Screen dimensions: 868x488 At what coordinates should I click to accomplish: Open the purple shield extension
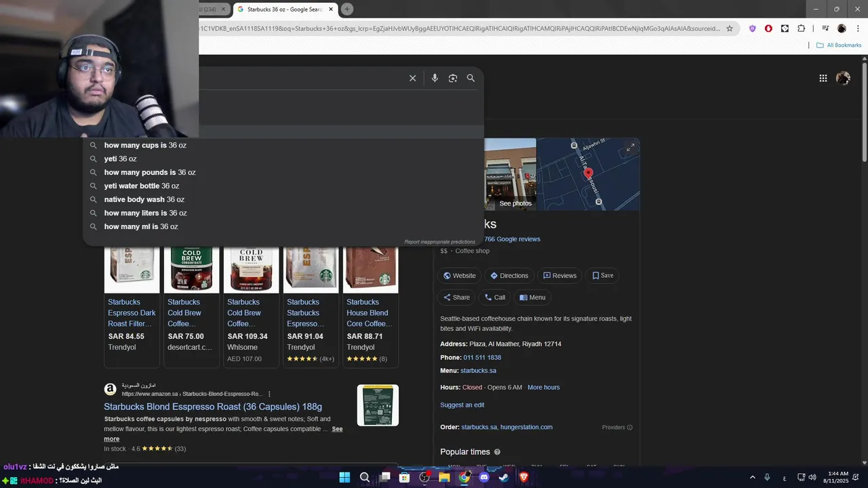coord(752,28)
